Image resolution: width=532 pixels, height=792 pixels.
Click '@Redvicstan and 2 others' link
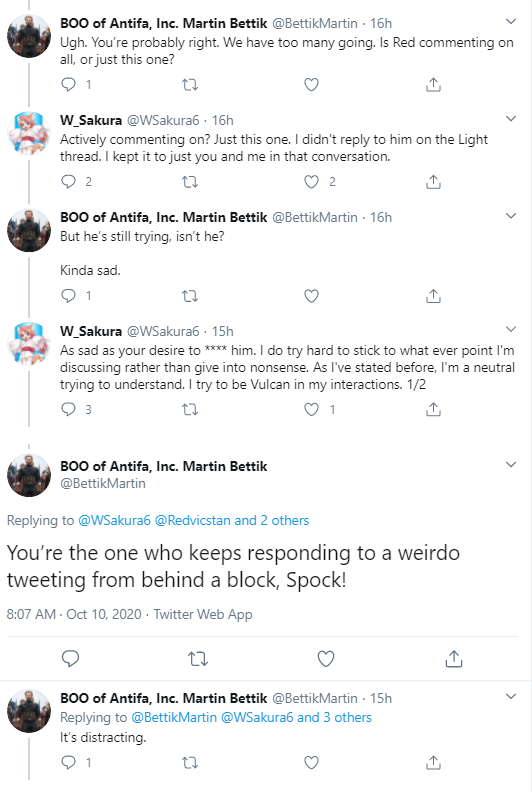point(232,520)
